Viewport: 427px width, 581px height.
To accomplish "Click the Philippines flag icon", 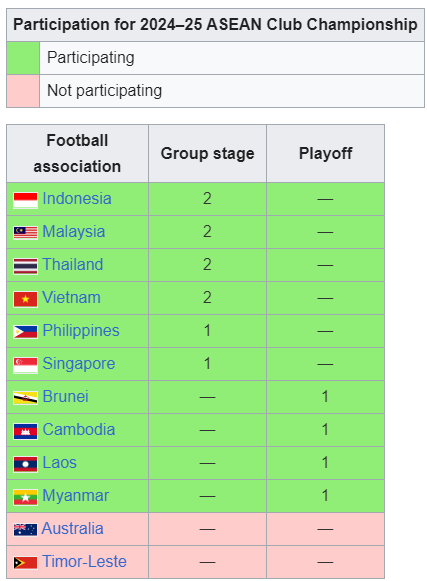I will pyautogui.click(x=25, y=332).
